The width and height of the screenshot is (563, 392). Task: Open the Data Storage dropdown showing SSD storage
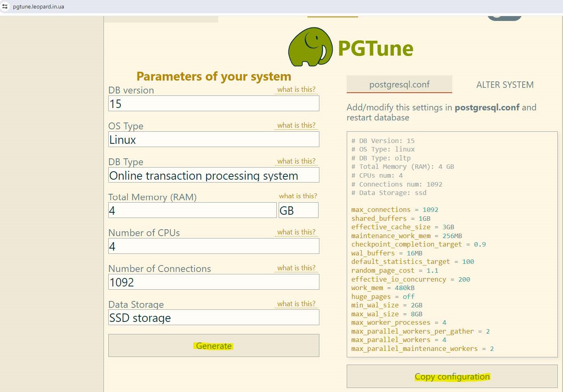tap(214, 317)
